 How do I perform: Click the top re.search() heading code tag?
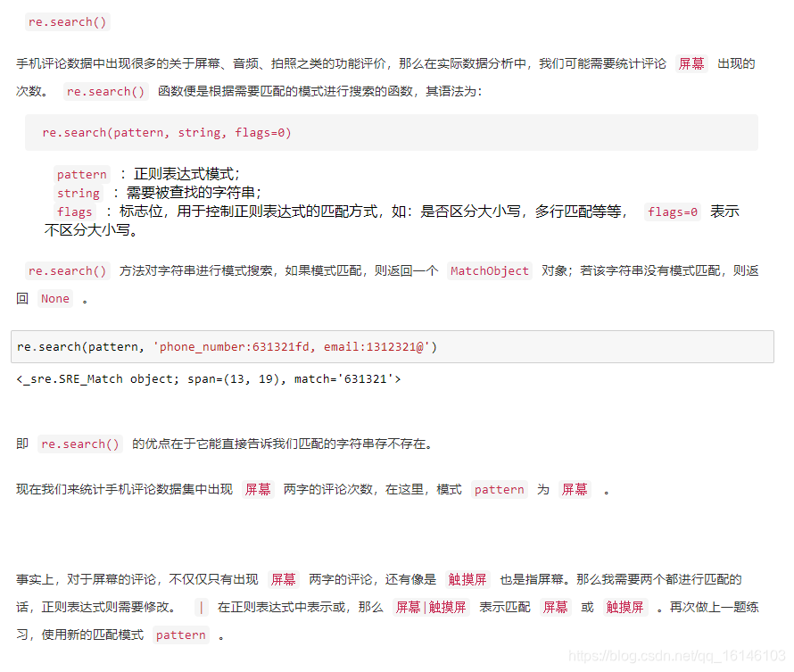67,21
